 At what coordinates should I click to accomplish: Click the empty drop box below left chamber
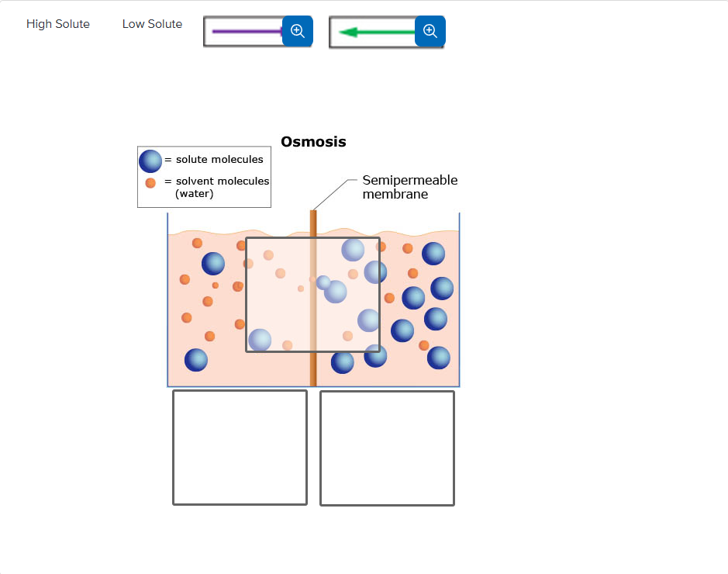click(x=240, y=448)
